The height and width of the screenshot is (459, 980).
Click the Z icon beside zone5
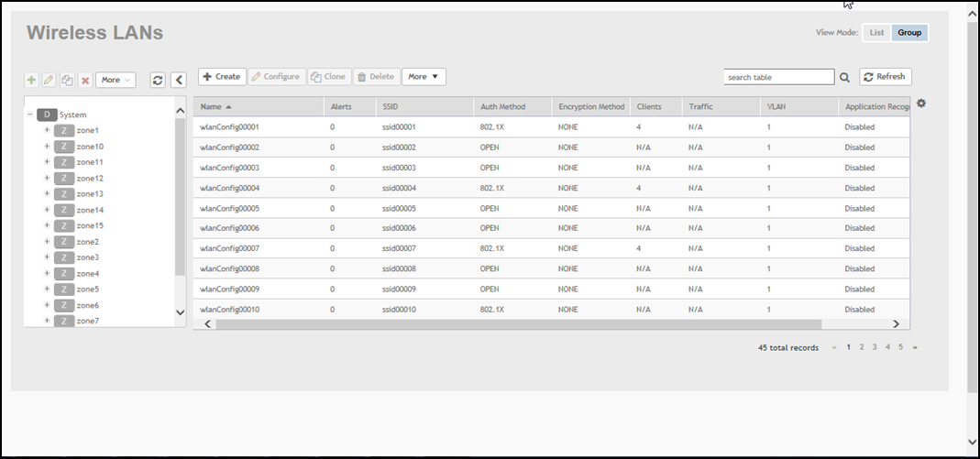(64, 290)
